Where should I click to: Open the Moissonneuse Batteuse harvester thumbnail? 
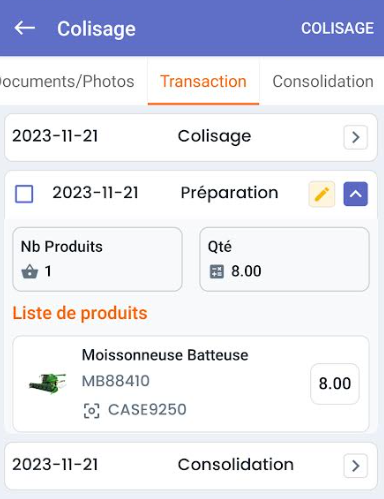(47, 383)
